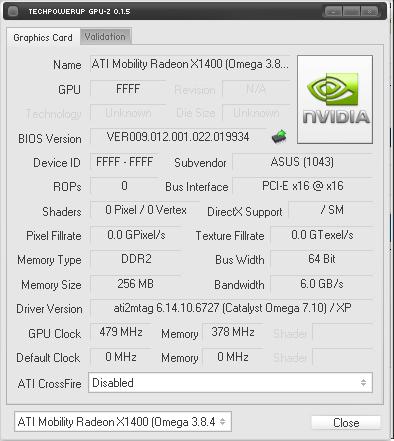This screenshot has height=441, width=394.
Task: Click the BIOS Version text field
Action: click(178, 137)
